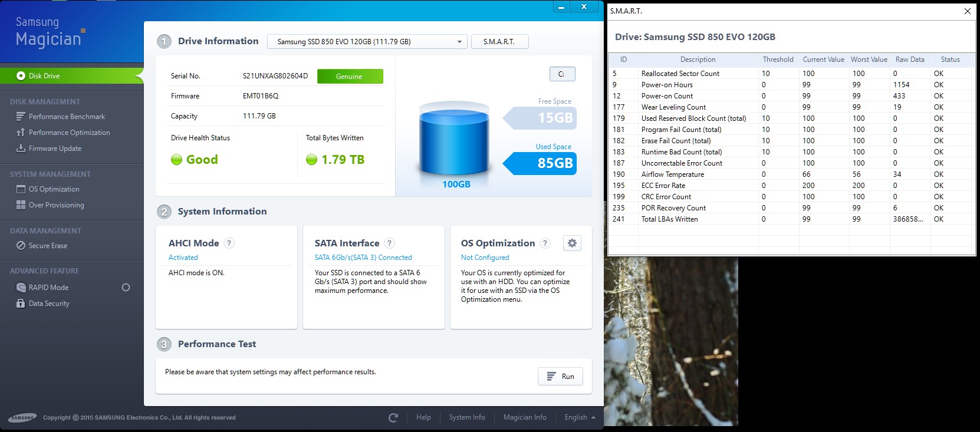This screenshot has height=432, width=980.
Task: Click the Worst Value column header
Action: [869, 60]
